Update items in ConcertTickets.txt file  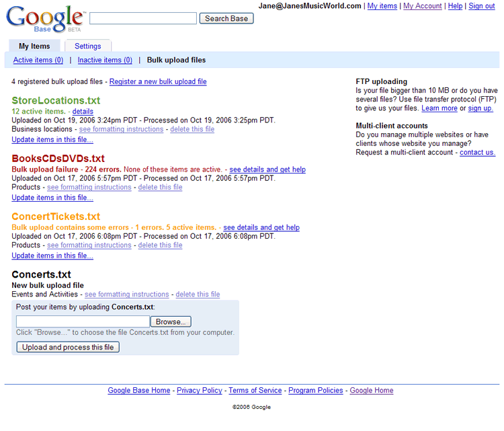click(52, 256)
